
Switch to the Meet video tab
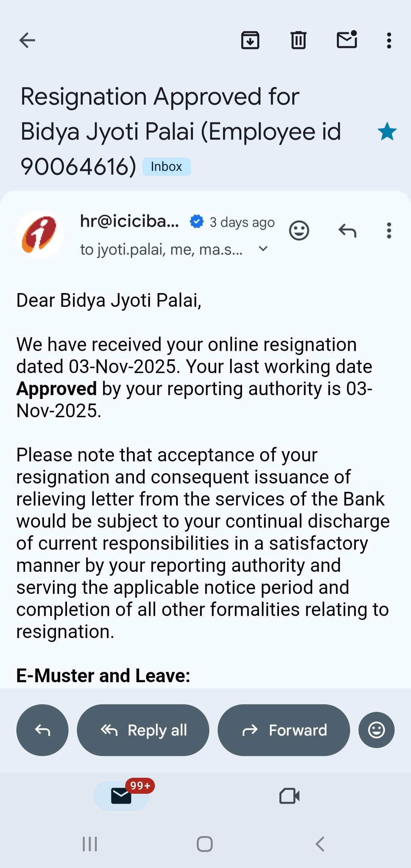click(x=289, y=796)
